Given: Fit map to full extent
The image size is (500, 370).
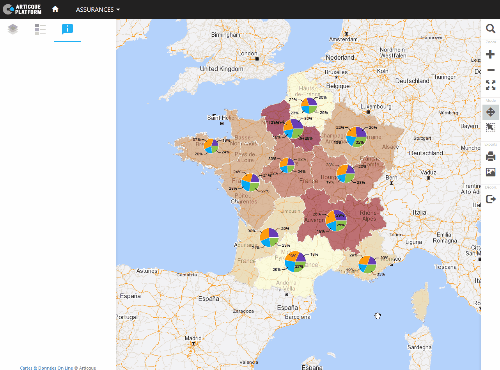Looking at the screenshot, I should [x=490, y=85].
